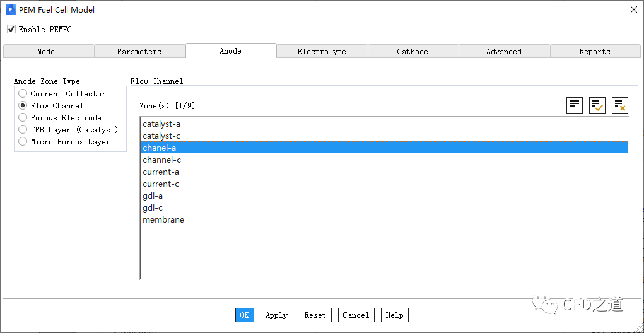Select the Anode tab
Viewport: 644px width, 333px height.
[x=231, y=51]
